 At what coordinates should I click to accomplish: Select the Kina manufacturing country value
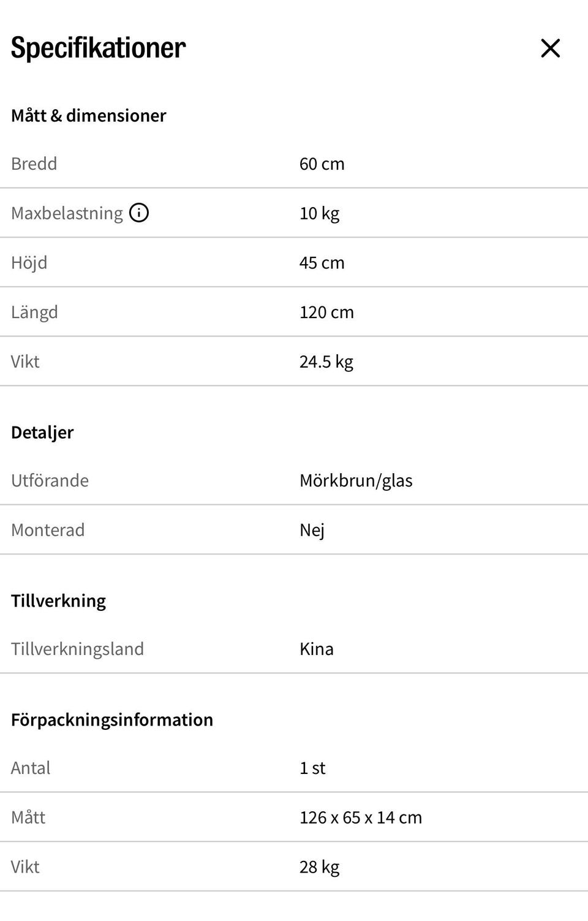[316, 649]
